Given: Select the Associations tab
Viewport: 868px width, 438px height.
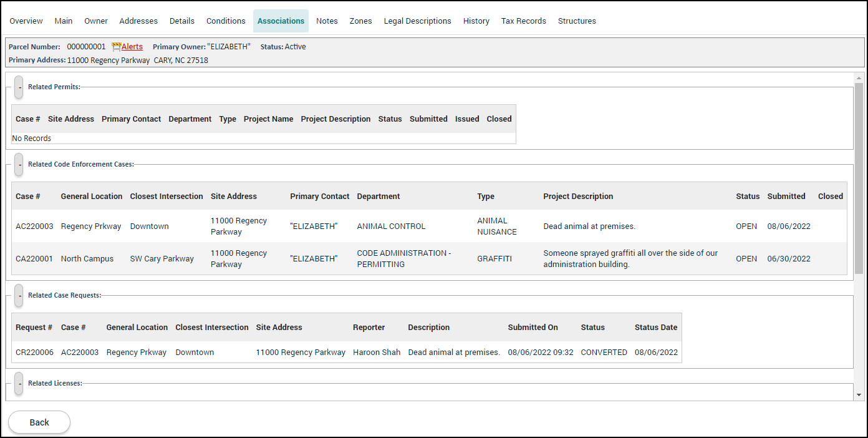Looking at the screenshot, I should [281, 21].
